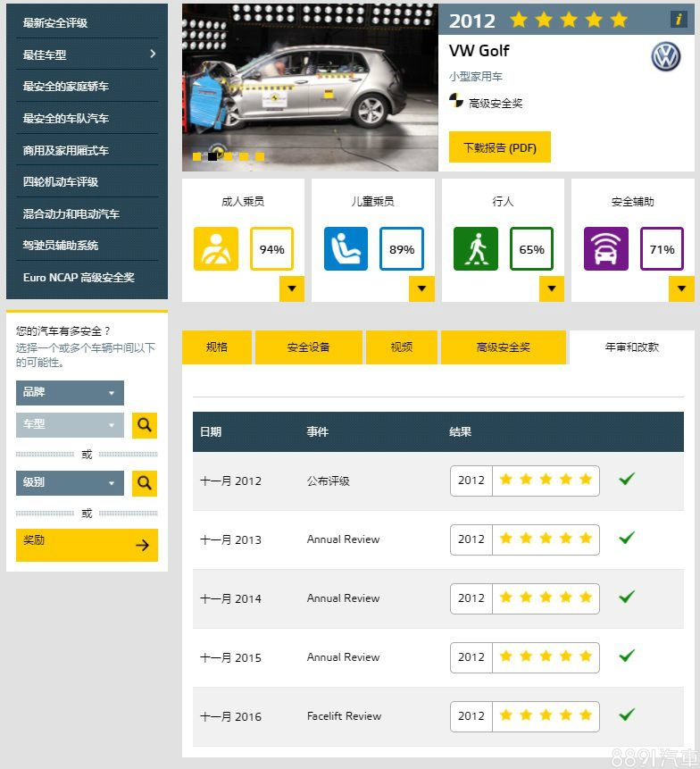Click the advanced safety award badge icon
Viewport: 700px width, 769px height.
(456, 101)
